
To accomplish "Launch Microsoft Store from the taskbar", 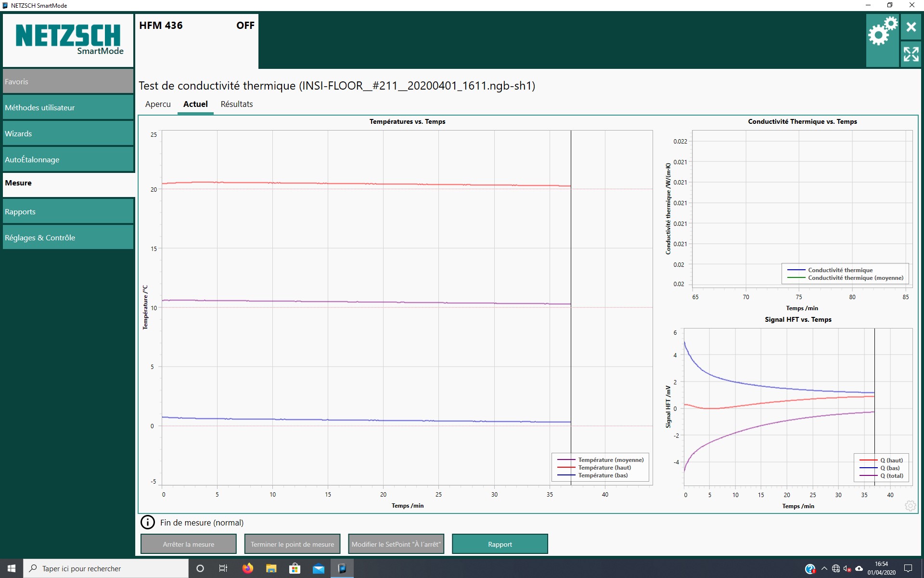I will click(295, 568).
